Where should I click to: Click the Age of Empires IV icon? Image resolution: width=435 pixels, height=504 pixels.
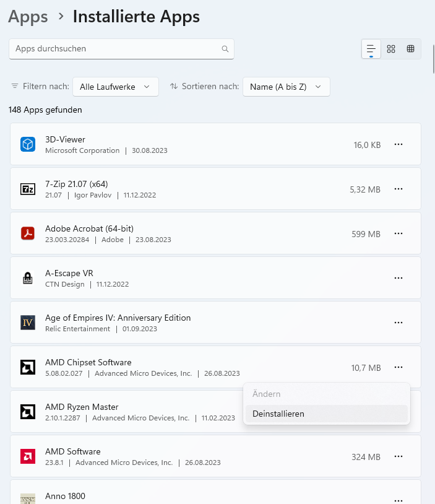click(x=28, y=323)
